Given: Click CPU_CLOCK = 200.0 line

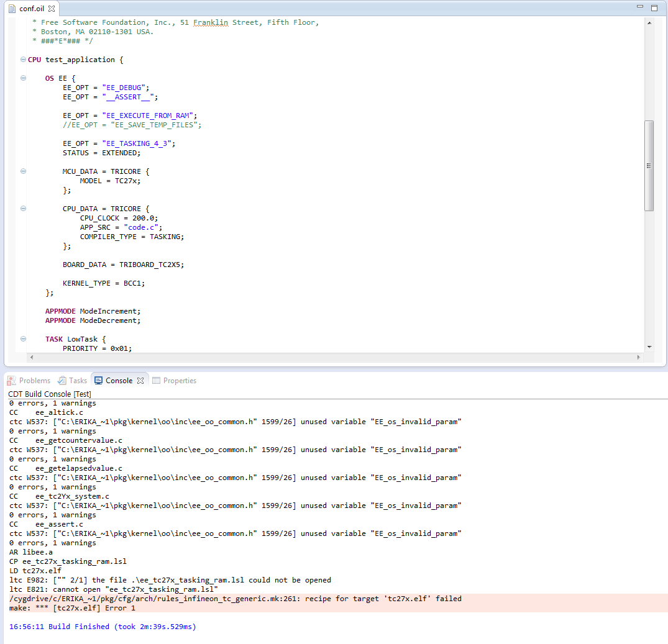Looking at the screenshot, I should (x=119, y=218).
